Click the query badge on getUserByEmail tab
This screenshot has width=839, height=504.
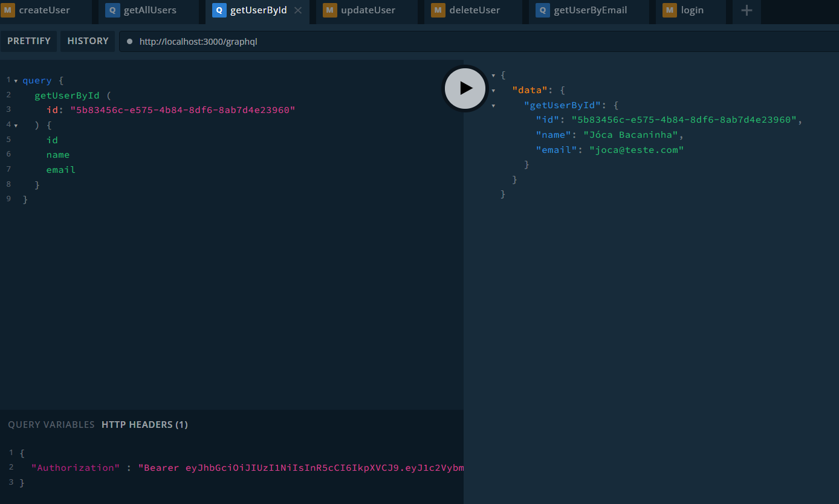point(542,10)
